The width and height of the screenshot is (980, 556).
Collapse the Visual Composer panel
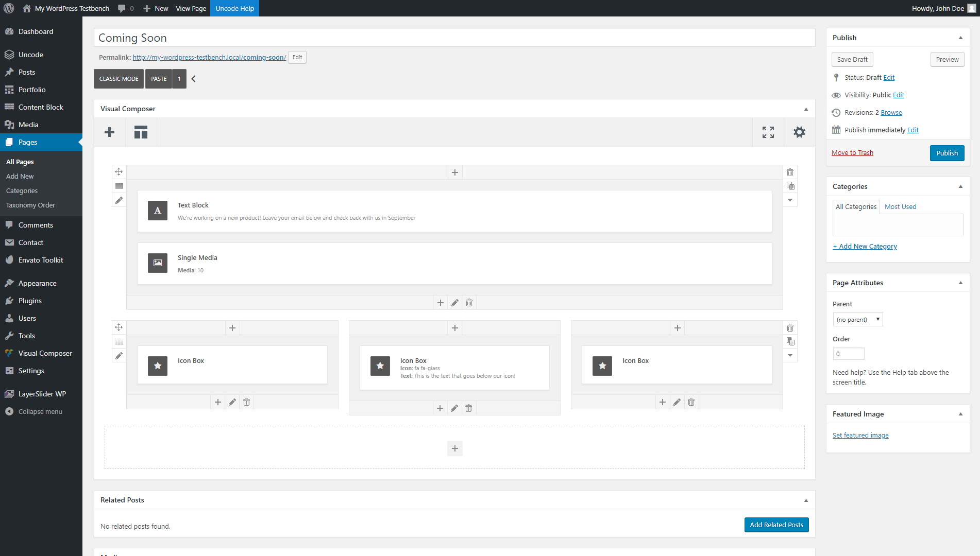(x=806, y=109)
